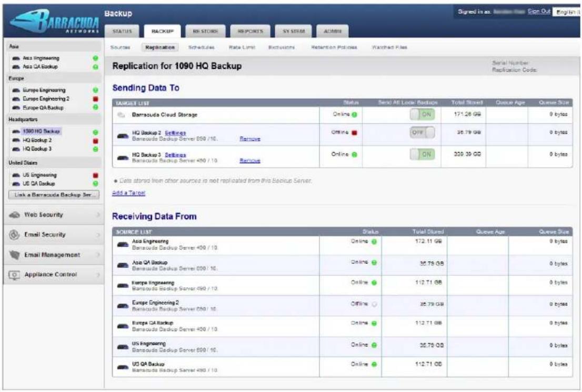Select the Replication sub-tab
The height and width of the screenshot is (392, 582).
pos(160,47)
